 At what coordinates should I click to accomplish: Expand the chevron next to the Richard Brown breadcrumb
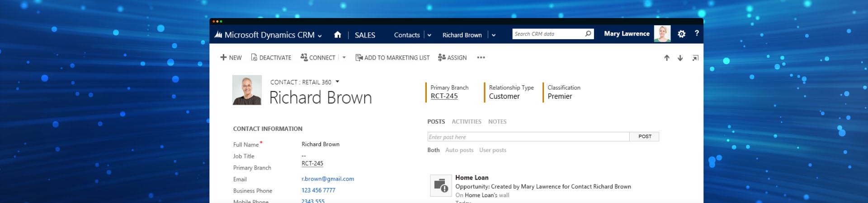[x=494, y=35]
